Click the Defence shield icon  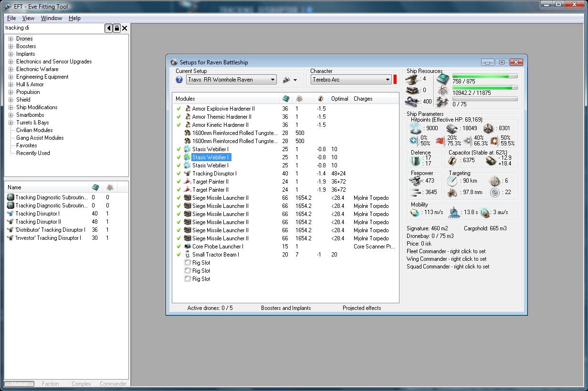click(x=415, y=161)
